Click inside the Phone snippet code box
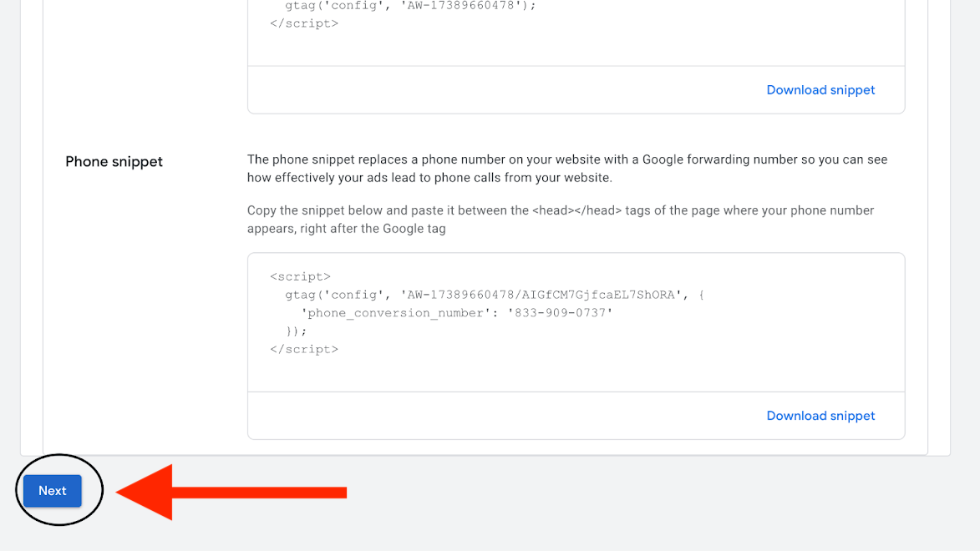Screen dimensions: 980x551 576,367
